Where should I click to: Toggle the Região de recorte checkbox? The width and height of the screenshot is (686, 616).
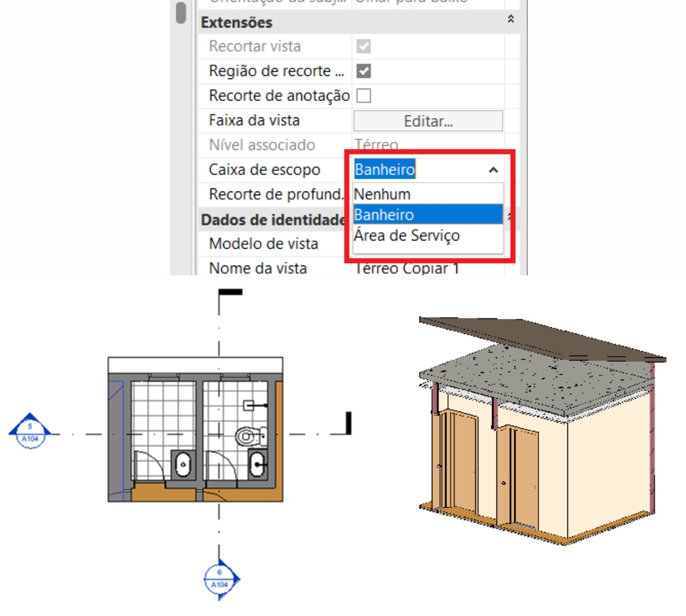coord(363,71)
